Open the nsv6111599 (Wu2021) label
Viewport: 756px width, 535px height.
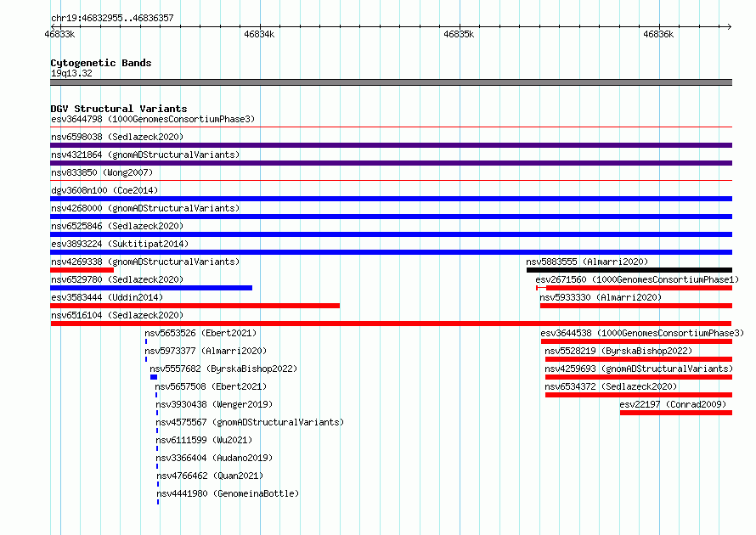click(204, 440)
